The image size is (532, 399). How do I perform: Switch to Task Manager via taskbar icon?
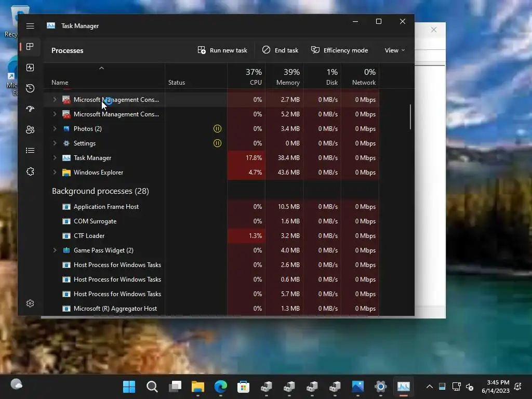point(403,387)
